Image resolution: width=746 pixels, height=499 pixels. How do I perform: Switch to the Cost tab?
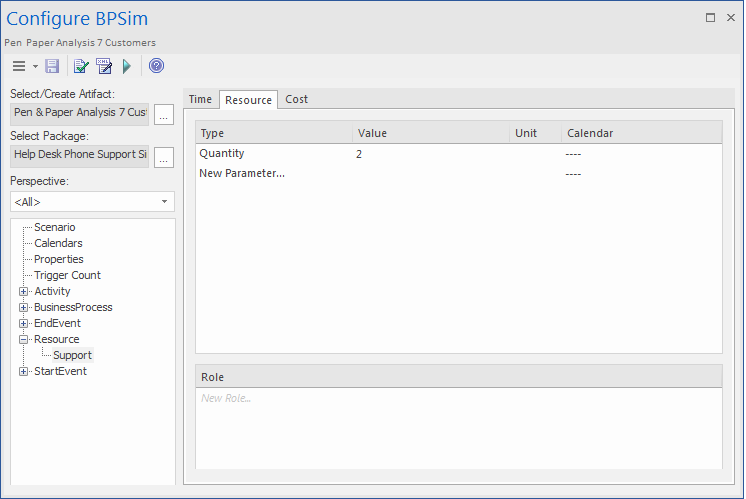(296, 100)
